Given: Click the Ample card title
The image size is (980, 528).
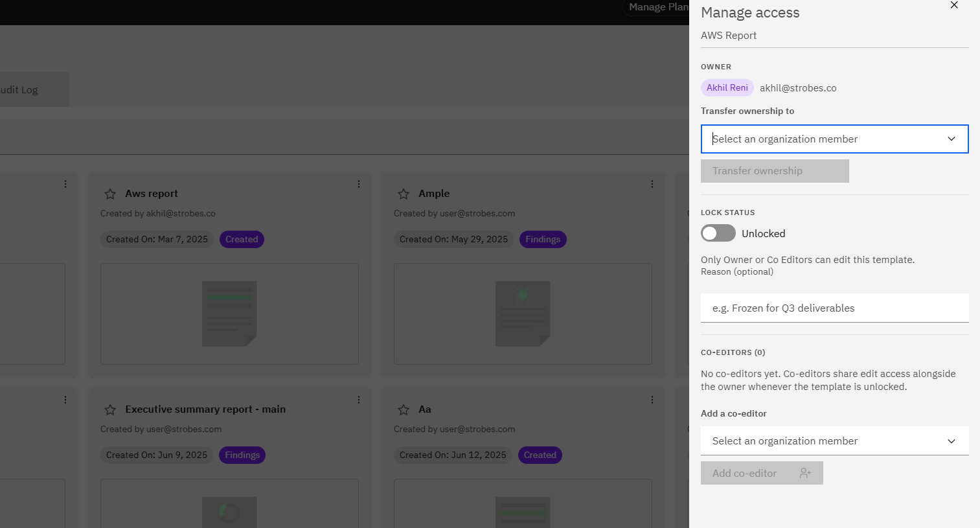Looking at the screenshot, I should pos(434,194).
